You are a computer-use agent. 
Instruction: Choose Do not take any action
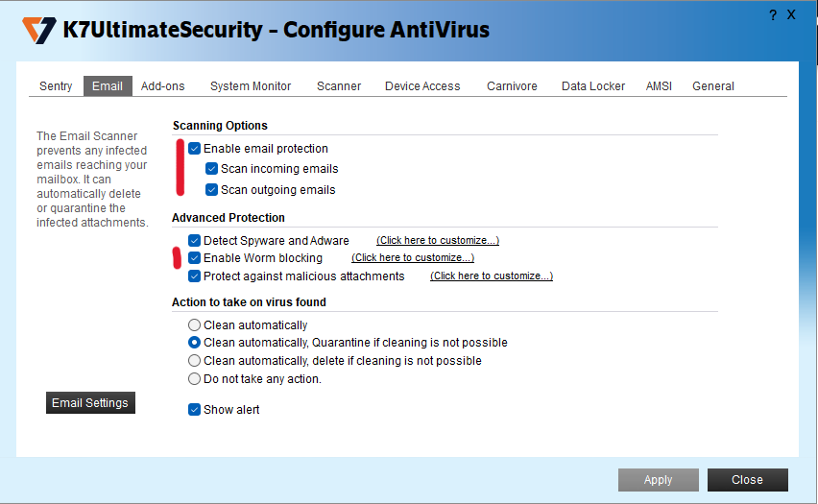pyautogui.click(x=195, y=379)
